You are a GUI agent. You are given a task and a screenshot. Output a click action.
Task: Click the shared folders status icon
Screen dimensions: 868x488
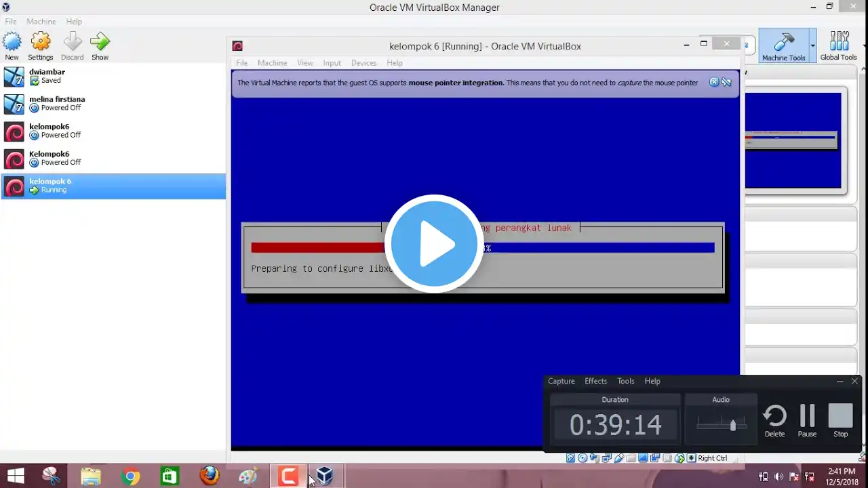click(x=631, y=458)
